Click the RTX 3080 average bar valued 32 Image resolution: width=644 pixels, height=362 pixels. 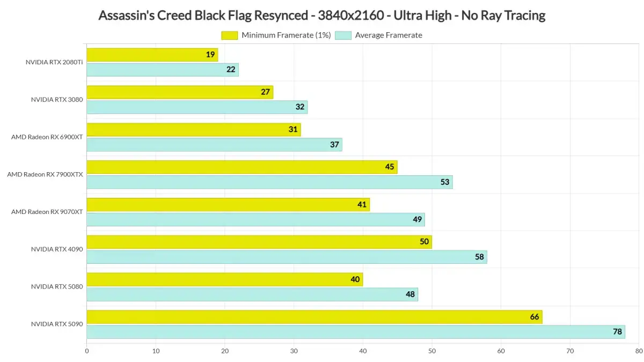pos(197,107)
